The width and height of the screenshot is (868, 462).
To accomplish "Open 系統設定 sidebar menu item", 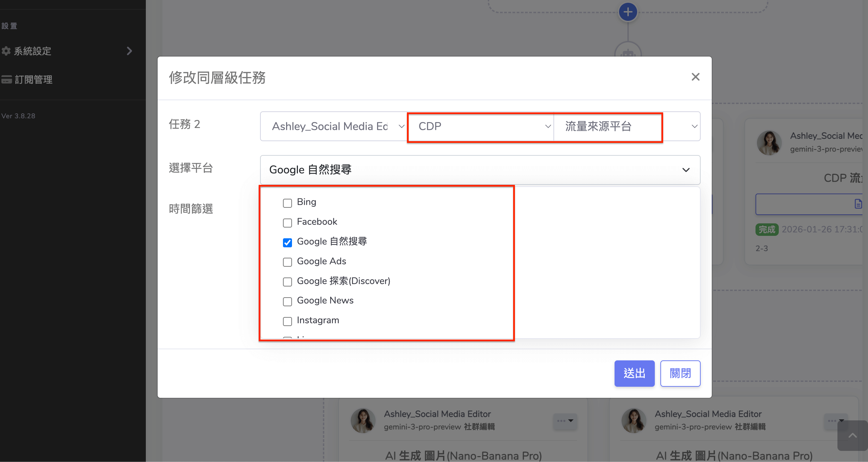I will point(33,51).
